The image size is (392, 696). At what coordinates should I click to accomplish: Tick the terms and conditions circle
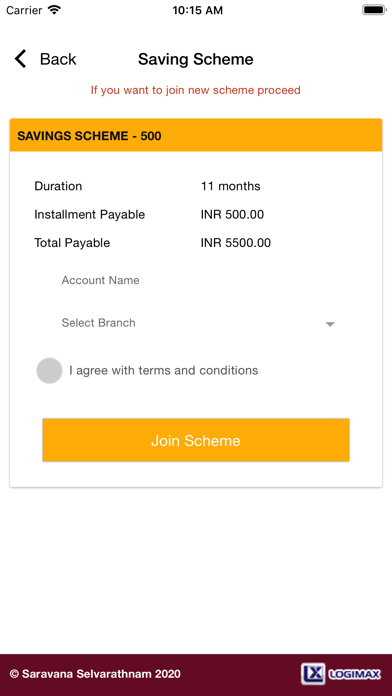click(49, 370)
